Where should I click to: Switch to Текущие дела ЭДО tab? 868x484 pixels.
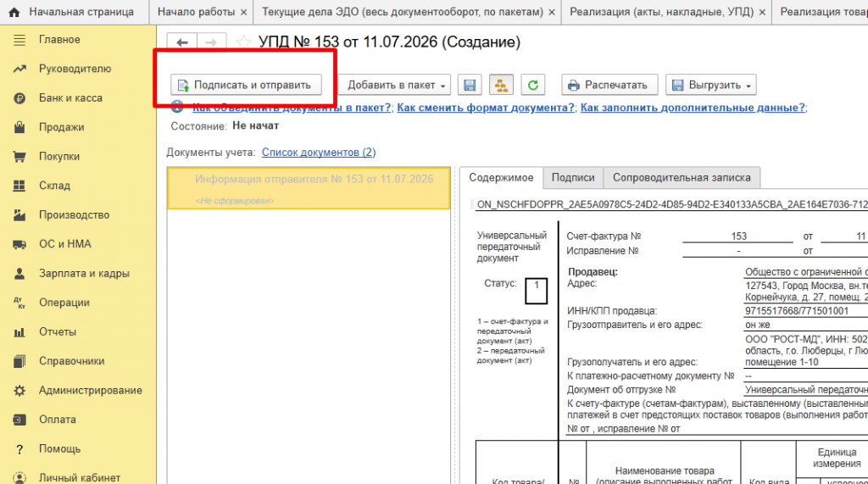coord(403,12)
